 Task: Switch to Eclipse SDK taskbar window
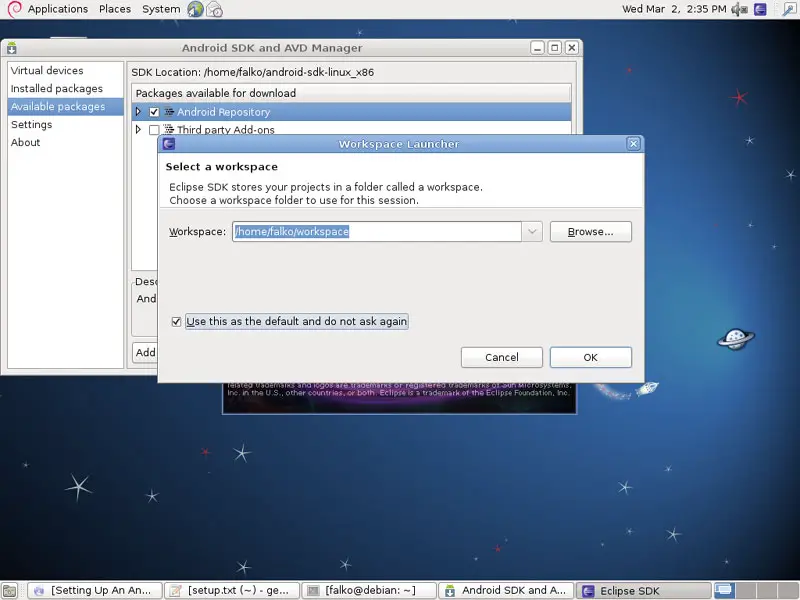644,590
